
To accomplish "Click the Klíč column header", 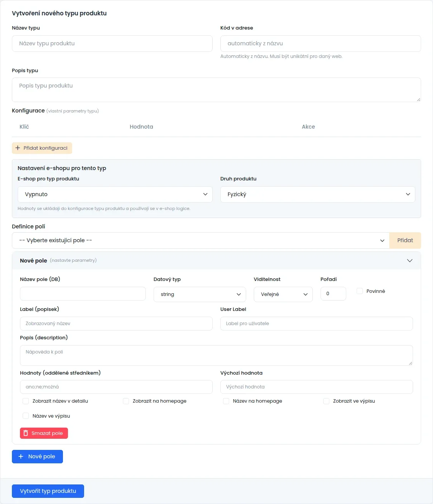I will (x=24, y=127).
